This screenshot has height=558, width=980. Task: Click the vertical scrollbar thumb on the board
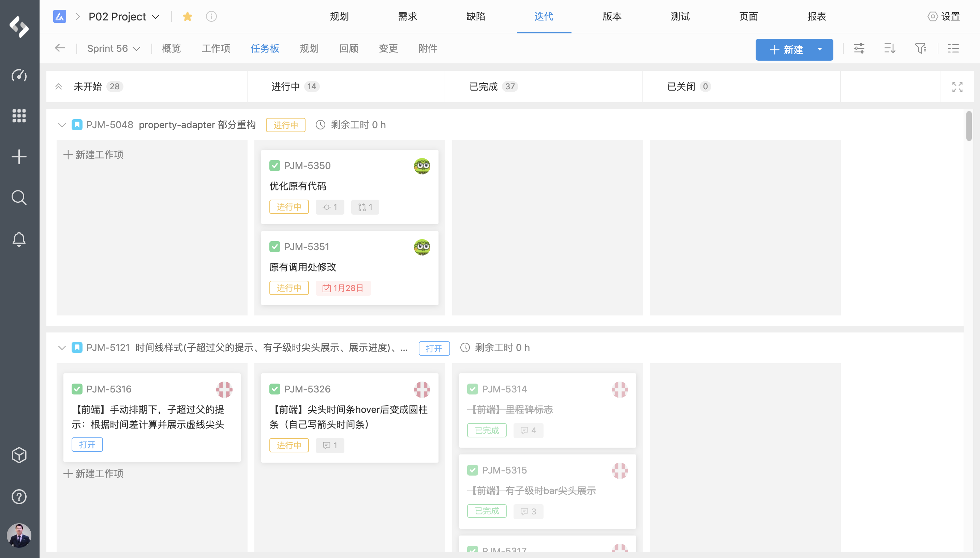click(968, 126)
